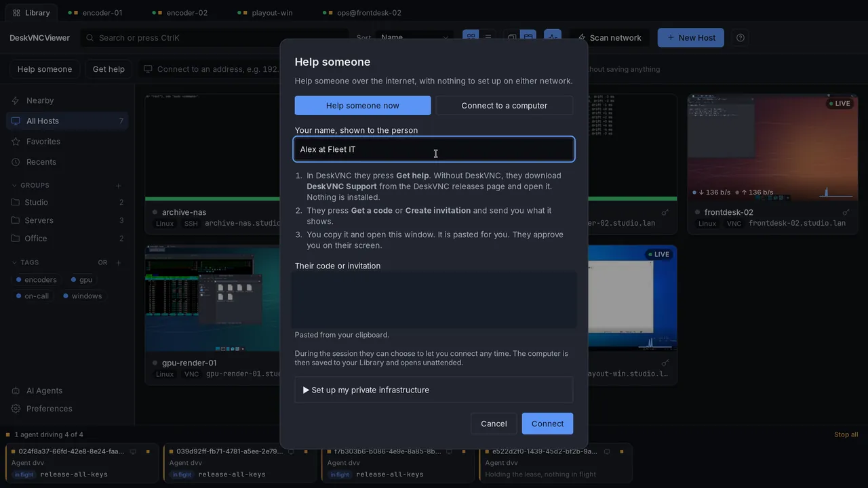Cancel the Help someone dialog
Screen dimensions: 868x488
(494, 424)
